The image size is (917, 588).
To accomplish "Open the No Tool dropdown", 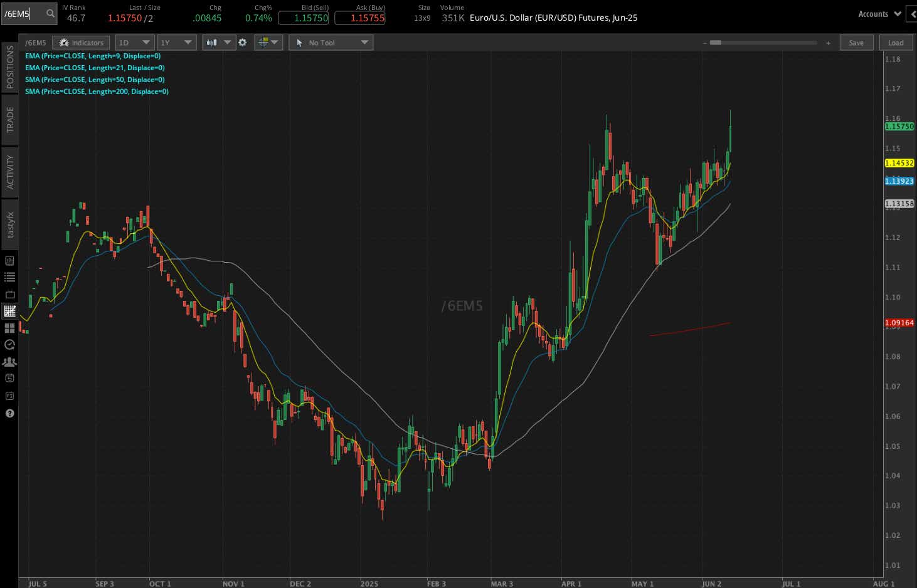I will point(331,42).
